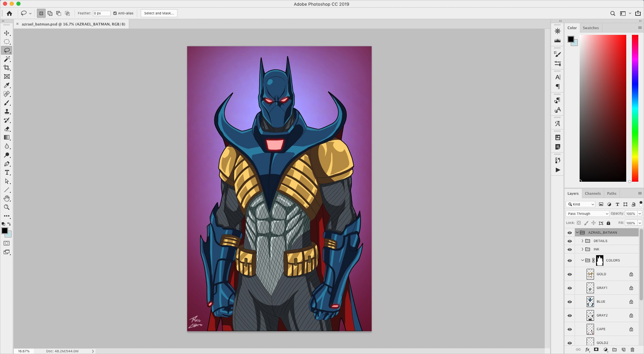644x354 pixels.
Task: Hide the INK group
Action: 570,249
